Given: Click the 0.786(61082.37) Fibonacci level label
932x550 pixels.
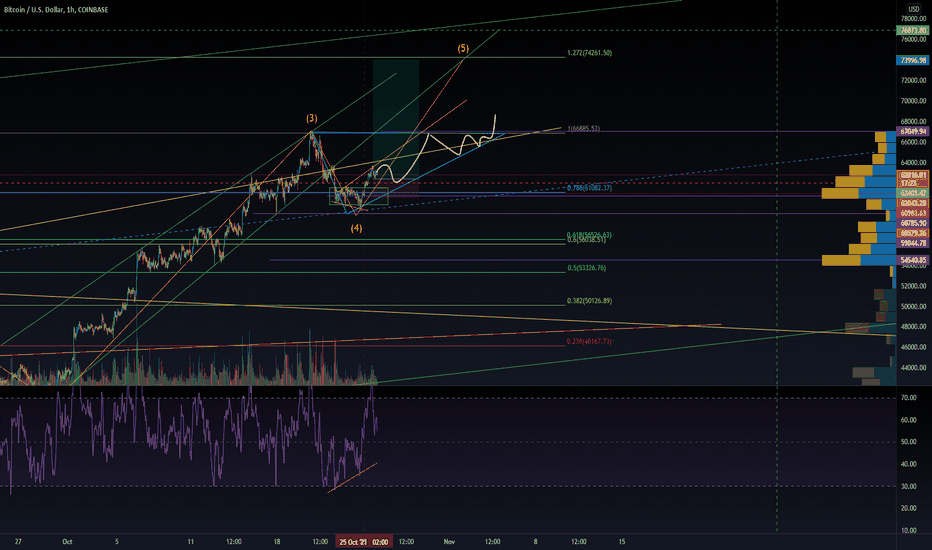Looking at the screenshot, I should click(x=589, y=188).
